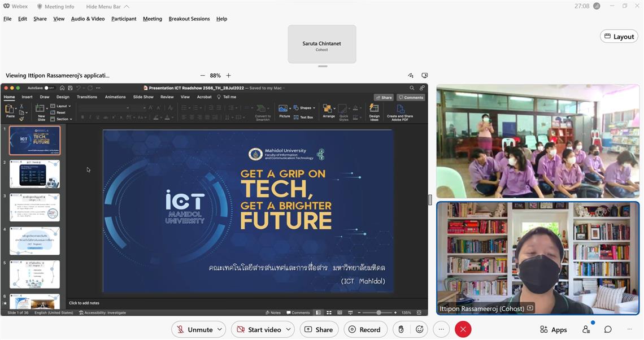Open the Webex File menu
The image size is (644, 340).
coord(7,19)
